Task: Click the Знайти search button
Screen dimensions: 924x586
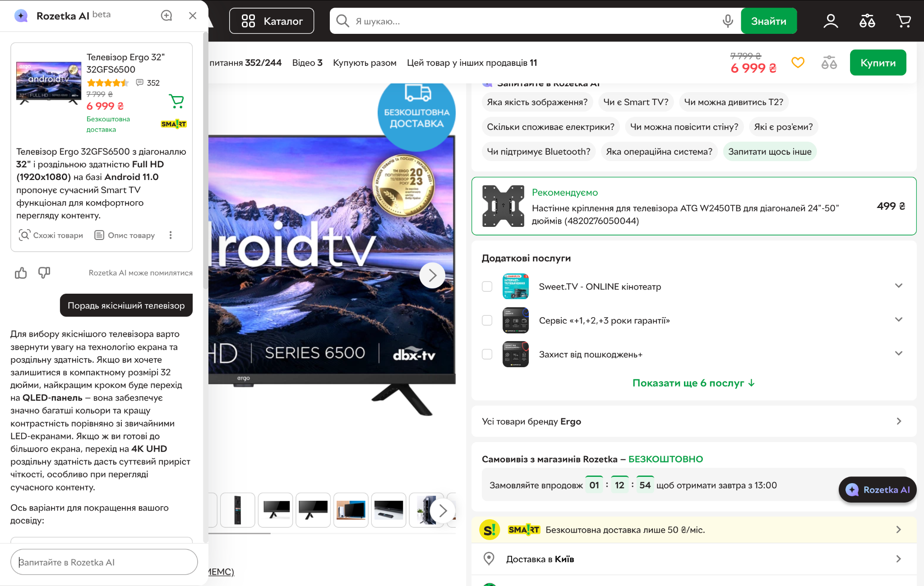Action: pyautogui.click(x=769, y=21)
